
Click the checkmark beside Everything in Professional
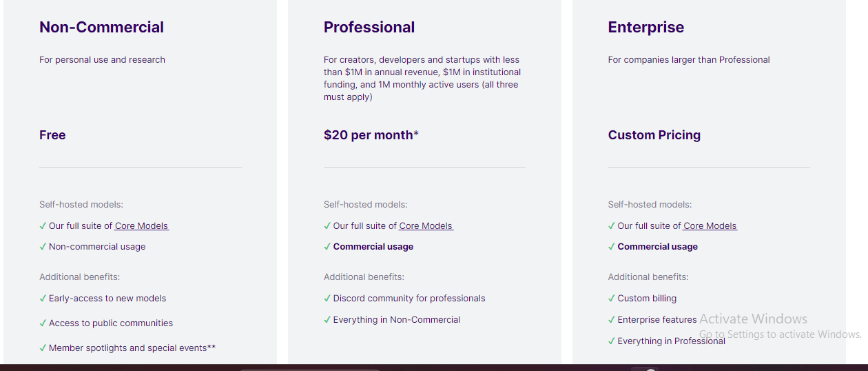click(612, 341)
